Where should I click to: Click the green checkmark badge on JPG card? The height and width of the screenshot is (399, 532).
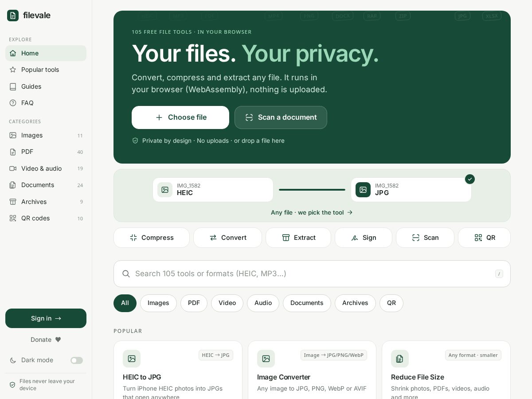click(x=470, y=179)
